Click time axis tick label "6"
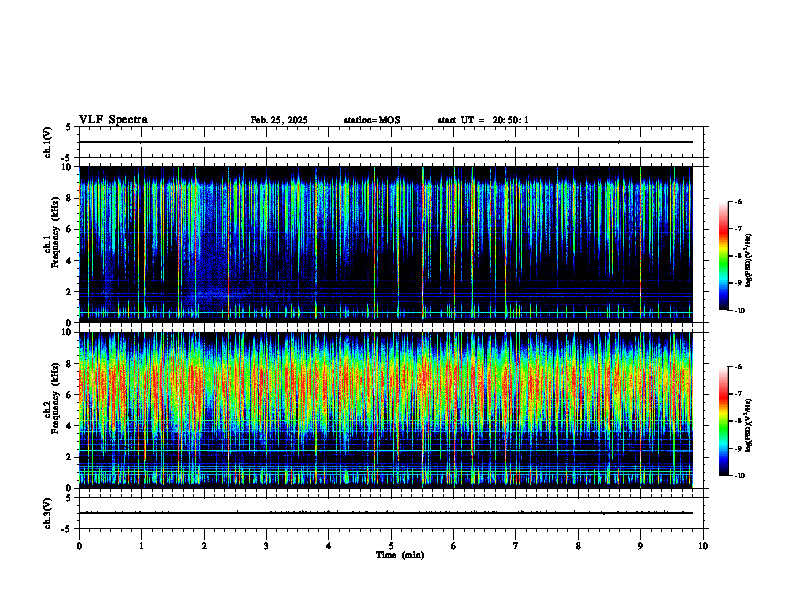The image size is (792, 612). coord(454,546)
